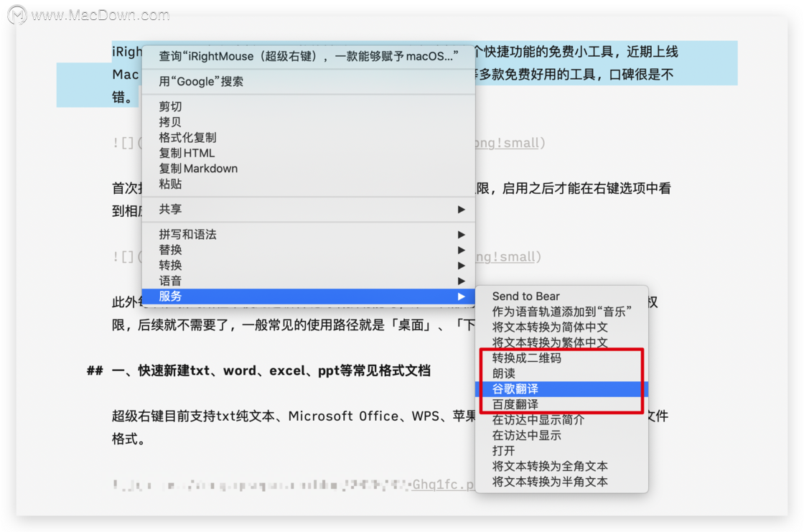Choose 拷贝 from the context menu
This screenshot has width=804, height=532.
coord(308,122)
